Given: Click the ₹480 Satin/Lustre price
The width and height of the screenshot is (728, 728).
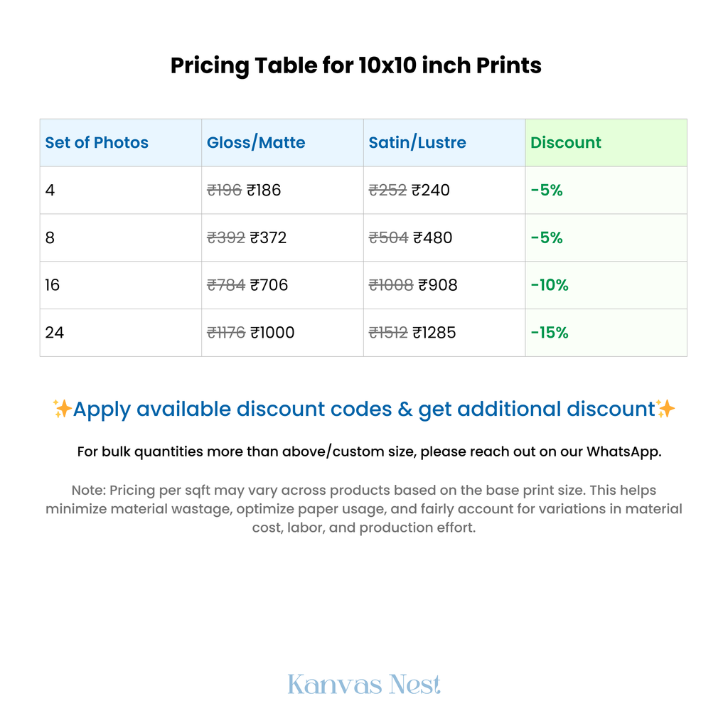Looking at the screenshot, I should click(432, 237).
